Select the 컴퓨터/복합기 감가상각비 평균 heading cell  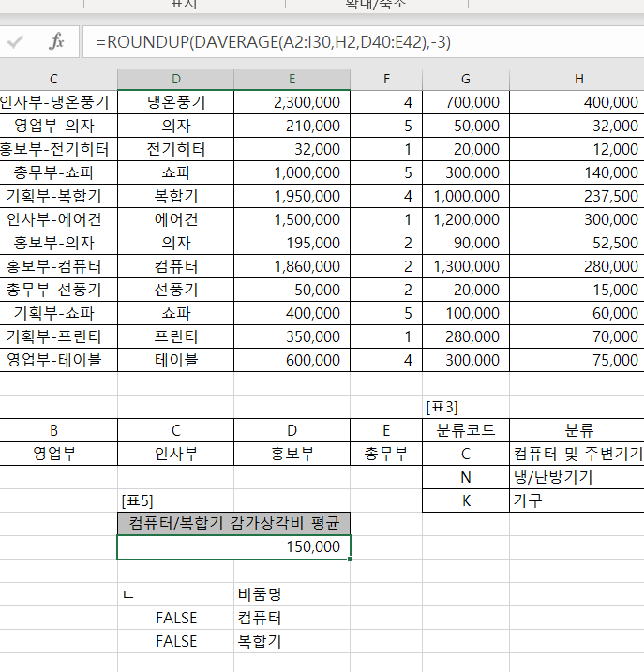tap(234, 523)
